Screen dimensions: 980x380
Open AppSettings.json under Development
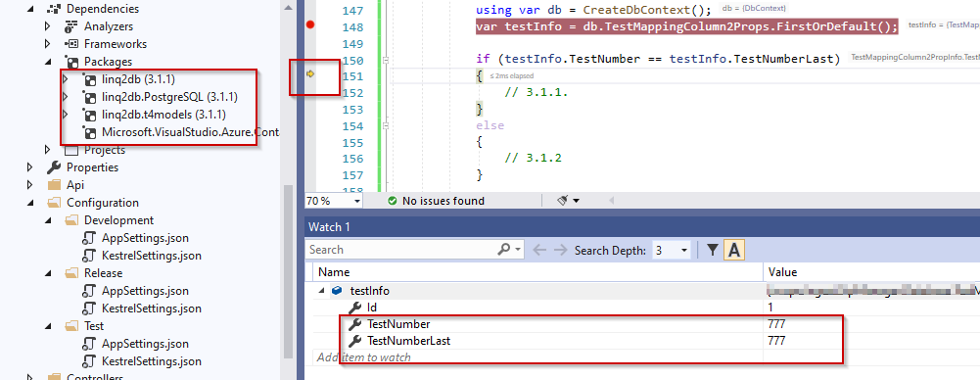point(145,238)
